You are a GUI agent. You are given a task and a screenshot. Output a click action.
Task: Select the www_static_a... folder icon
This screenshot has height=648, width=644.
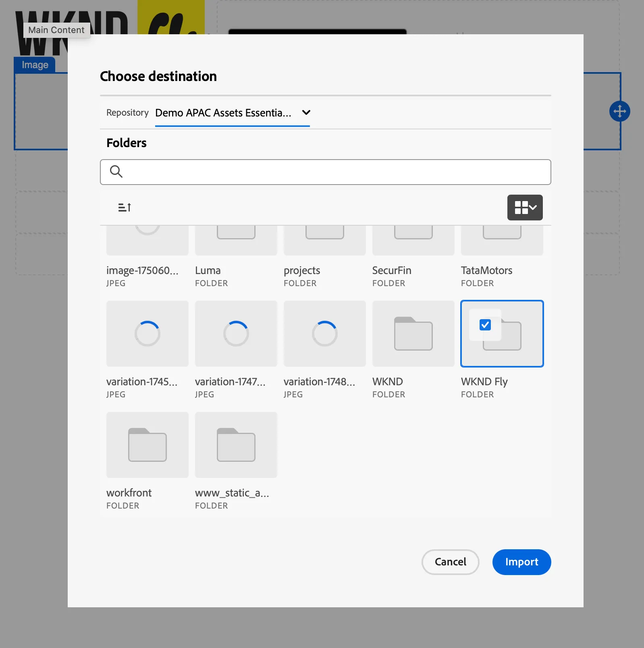point(236,445)
